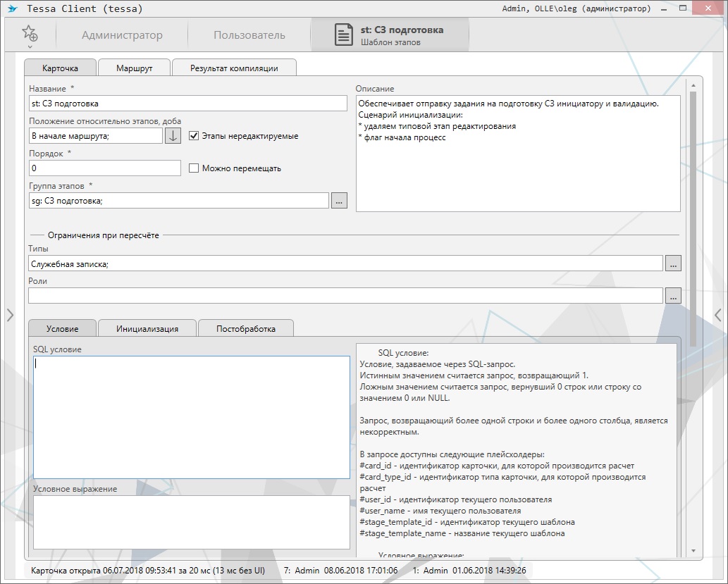The image size is (728, 584).
Task: Expand the right side panel arrow
Action: tap(717, 315)
